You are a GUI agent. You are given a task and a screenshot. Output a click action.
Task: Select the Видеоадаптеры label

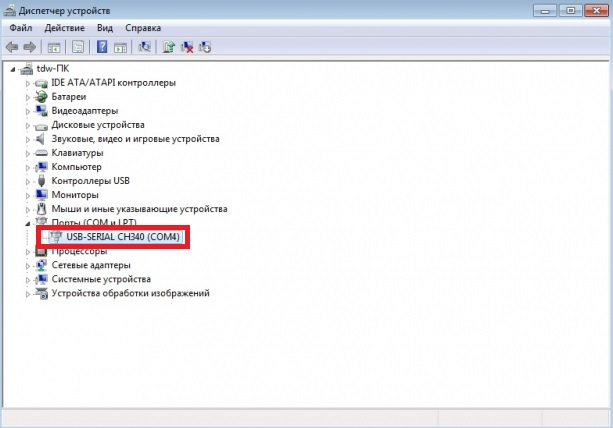pyautogui.click(x=85, y=111)
